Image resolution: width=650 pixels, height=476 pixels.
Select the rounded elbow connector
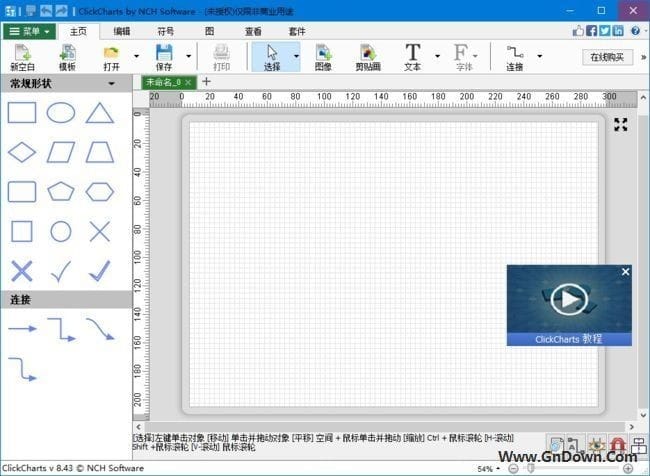click(x=22, y=369)
